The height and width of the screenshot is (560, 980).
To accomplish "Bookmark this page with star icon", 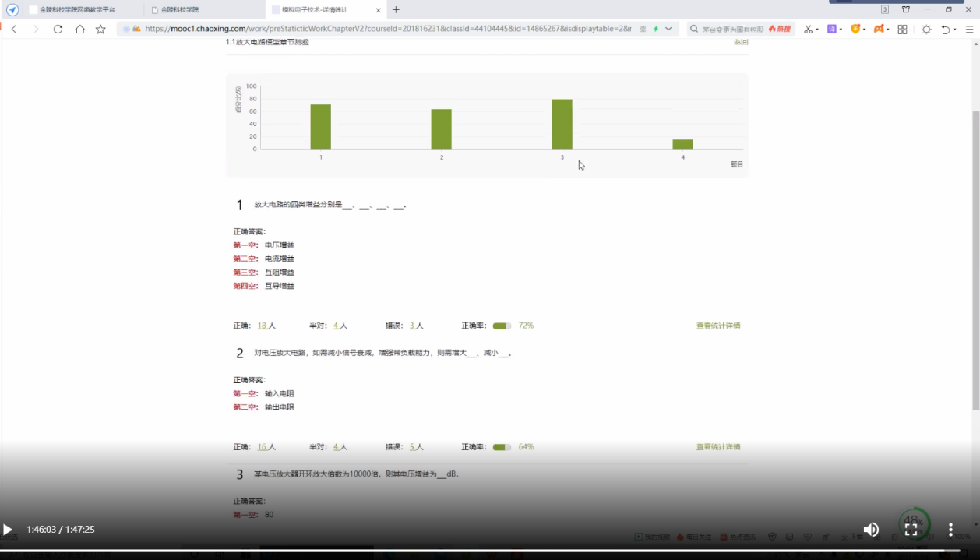I will point(100,29).
